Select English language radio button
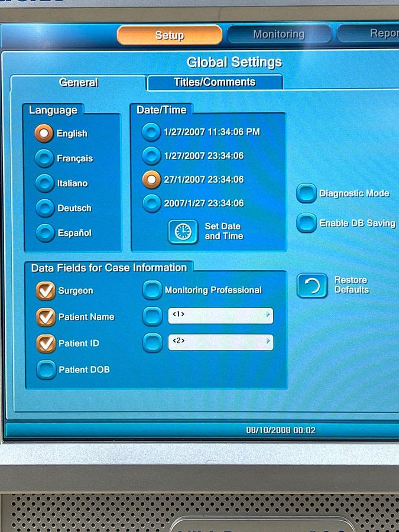Image resolution: width=399 pixels, height=532 pixels. (44, 133)
